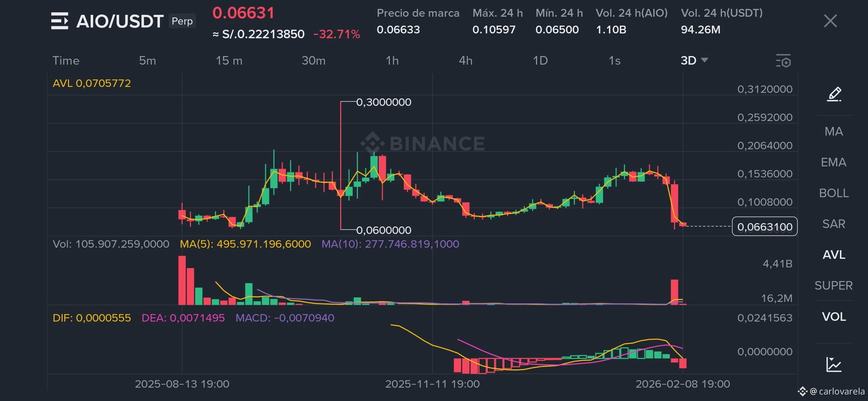Image resolution: width=868 pixels, height=401 pixels.
Task: Tap the MA(5) volume value label
Action: (245, 244)
